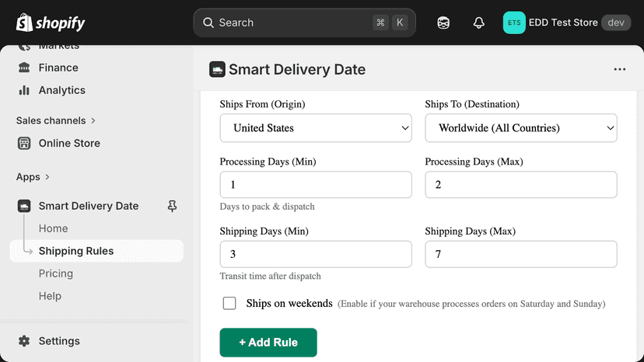Click the Smart Delivery Date page title
Screen dimensions: 644x362
(297, 69)
